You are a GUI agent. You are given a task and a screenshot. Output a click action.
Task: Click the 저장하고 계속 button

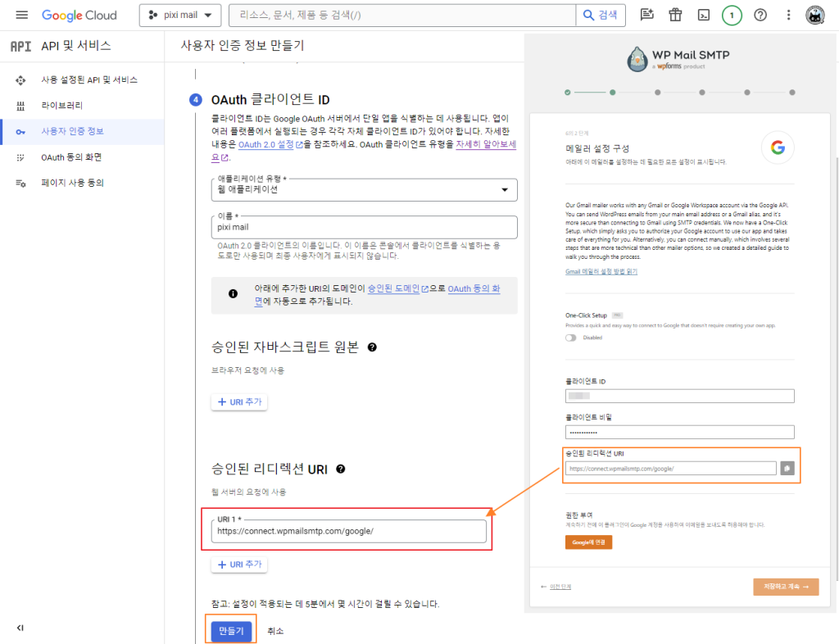(x=785, y=587)
